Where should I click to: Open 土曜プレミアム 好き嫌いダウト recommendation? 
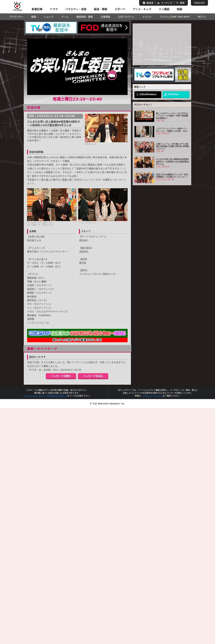tap(162, 147)
